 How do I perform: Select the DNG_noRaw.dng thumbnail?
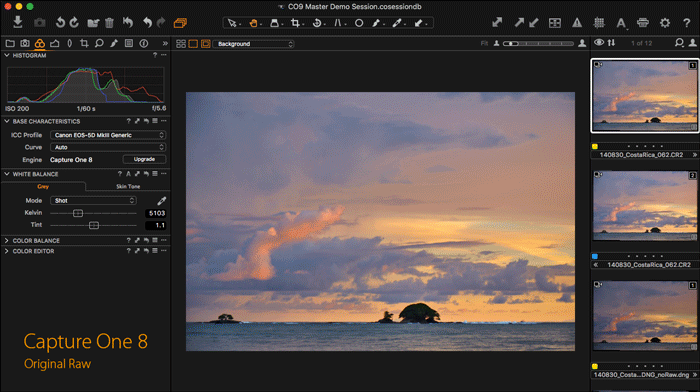coord(645,315)
